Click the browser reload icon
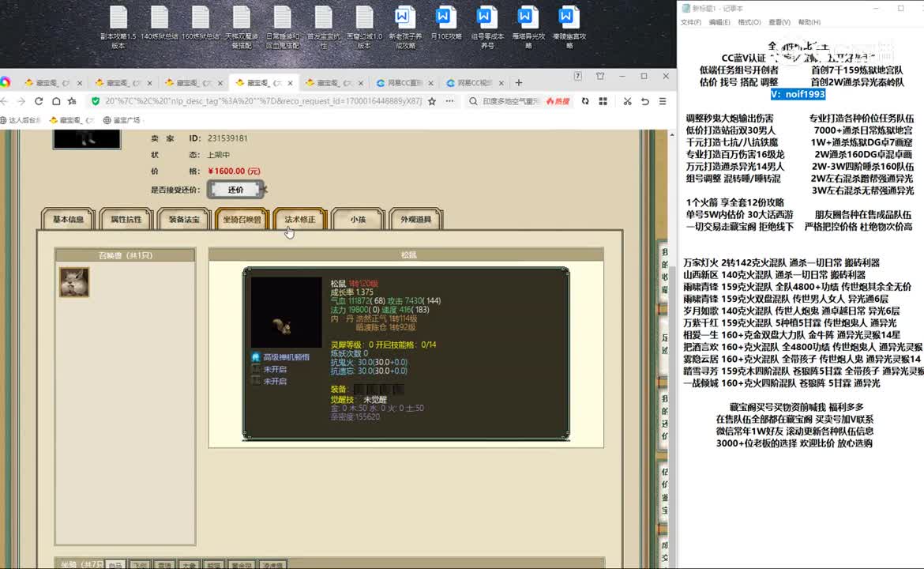The width and height of the screenshot is (924, 569). pos(39,101)
